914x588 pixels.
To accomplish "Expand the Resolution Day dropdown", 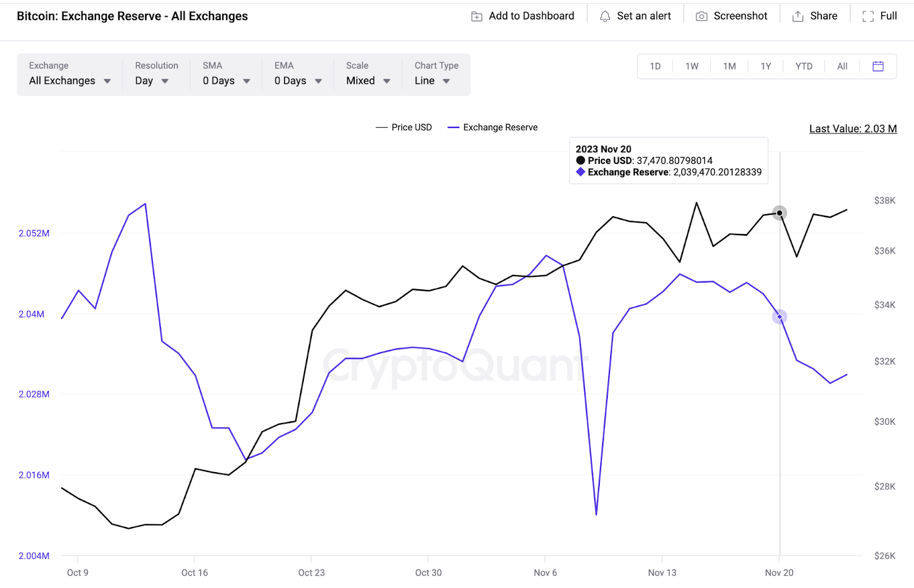I will coord(152,80).
